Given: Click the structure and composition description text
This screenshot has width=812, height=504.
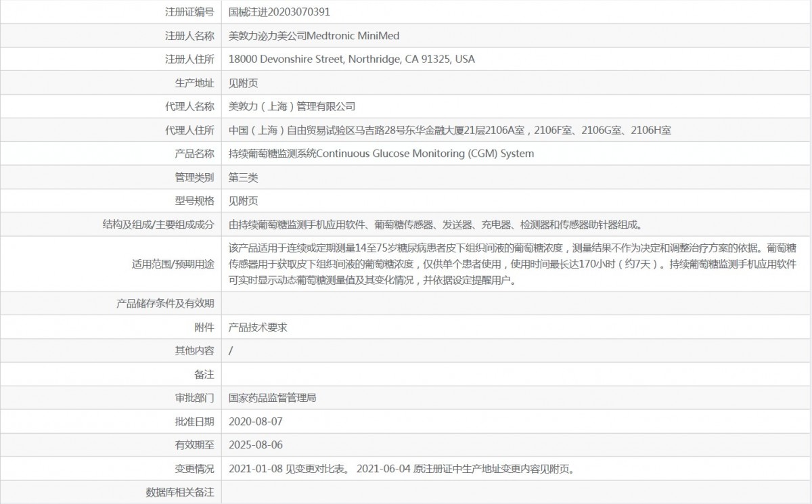Looking at the screenshot, I should (x=434, y=225).
